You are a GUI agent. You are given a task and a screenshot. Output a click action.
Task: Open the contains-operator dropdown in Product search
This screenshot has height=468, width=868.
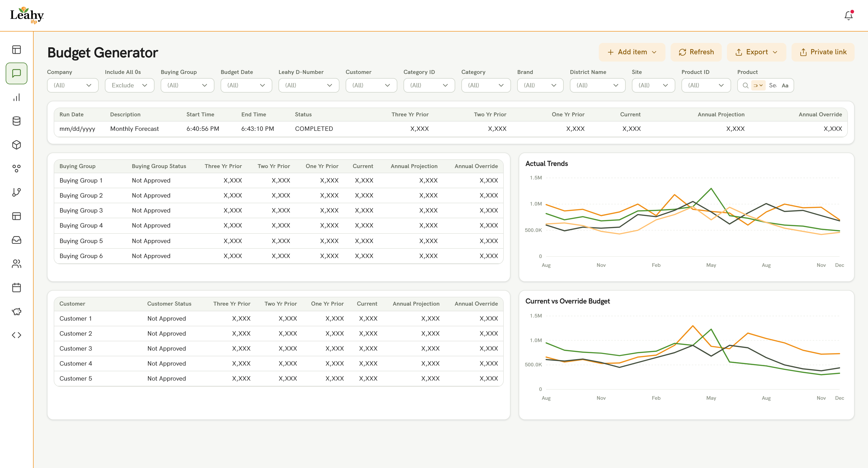(x=758, y=85)
